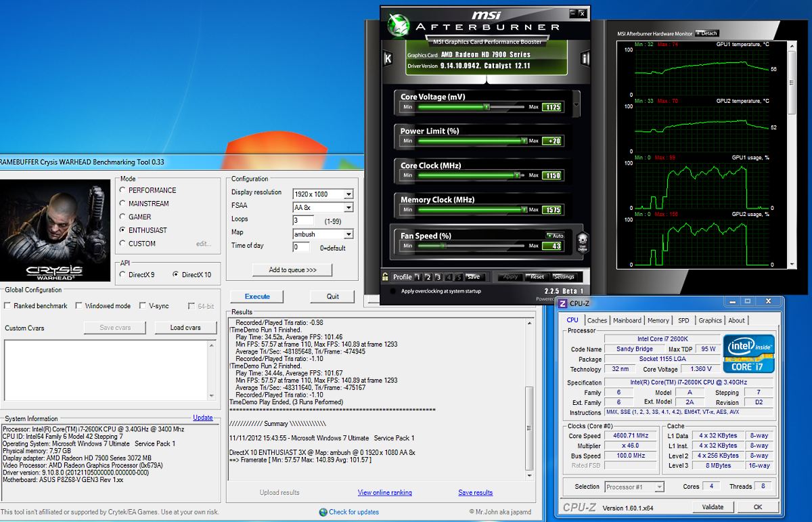Switch to the CPU tab in CPU-Z

(x=572, y=320)
